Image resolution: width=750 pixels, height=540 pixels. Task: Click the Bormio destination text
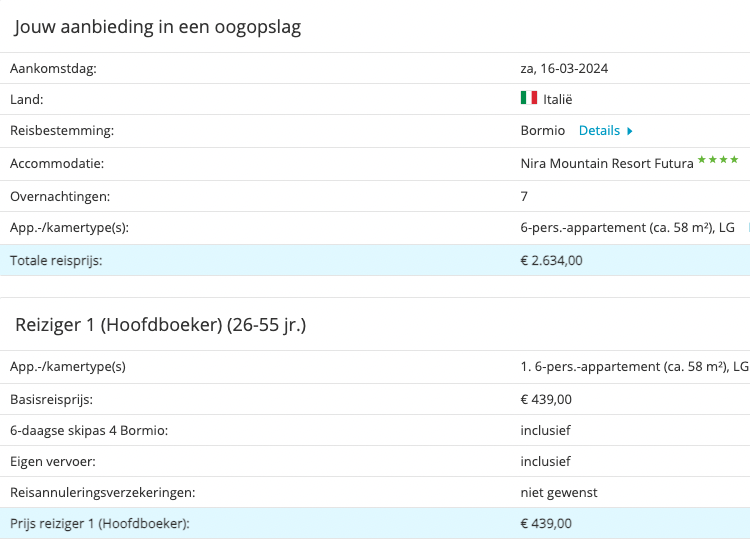(542, 131)
